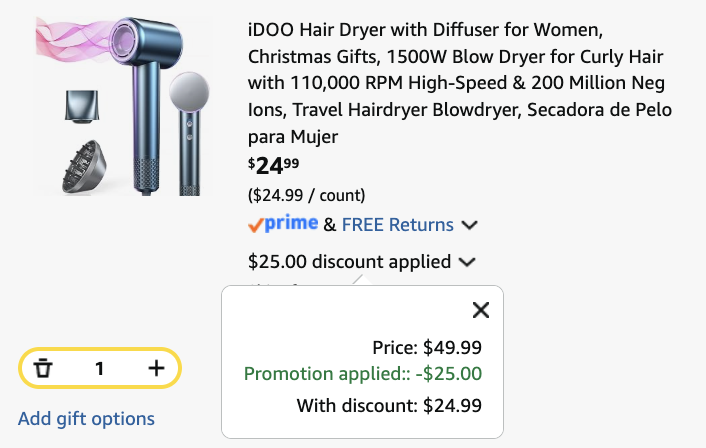The height and width of the screenshot is (448, 706).
Task: Click the $25.00 discount applied text
Action: point(349,262)
